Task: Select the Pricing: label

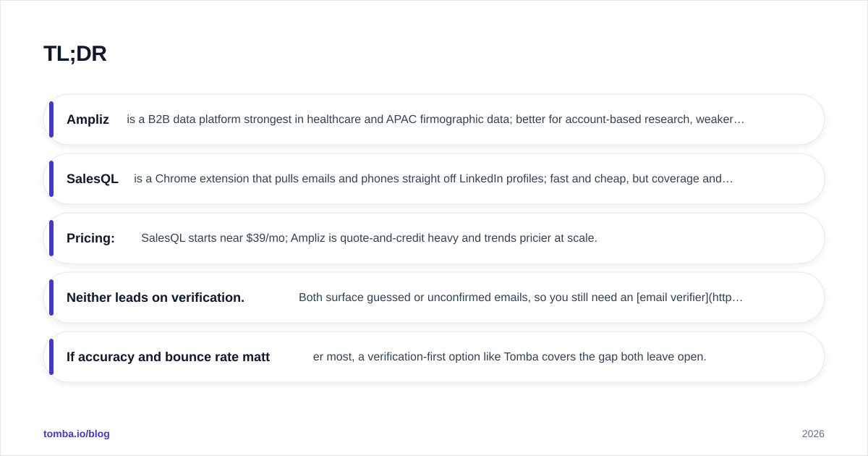Action: point(90,238)
